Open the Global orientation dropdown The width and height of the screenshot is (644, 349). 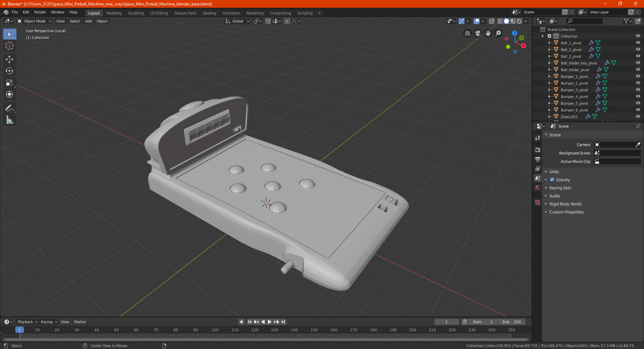pyautogui.click(x=237, y=21)
